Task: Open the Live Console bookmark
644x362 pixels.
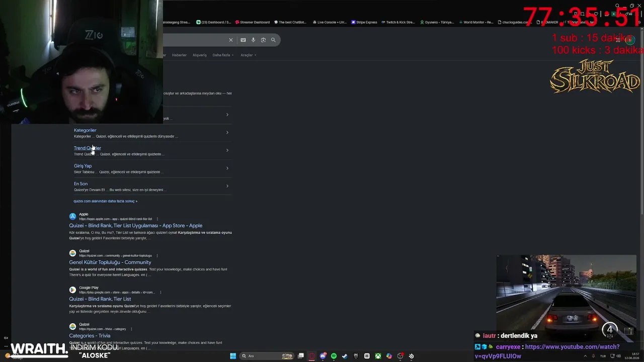Action: click(x=330, y=22)
